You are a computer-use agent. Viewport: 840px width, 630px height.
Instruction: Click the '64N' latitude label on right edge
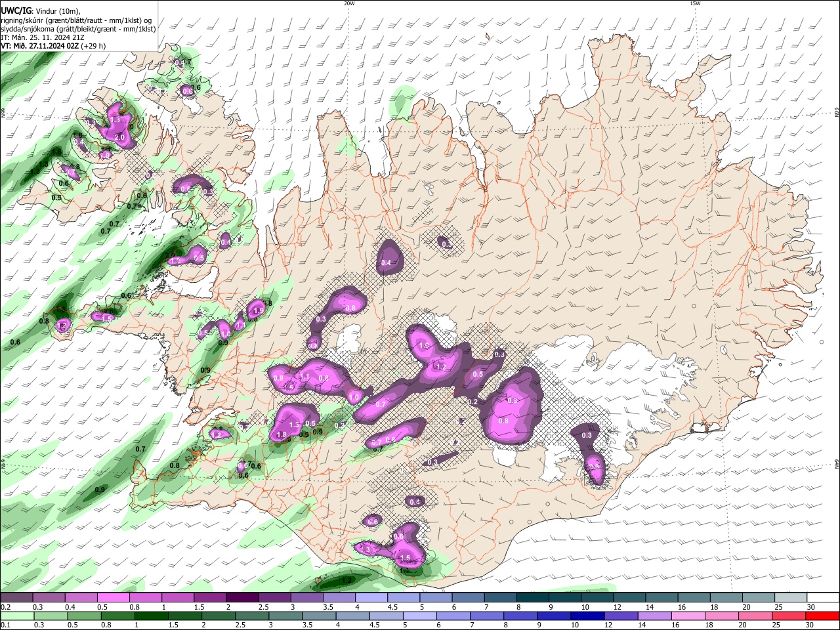point(837,464)
